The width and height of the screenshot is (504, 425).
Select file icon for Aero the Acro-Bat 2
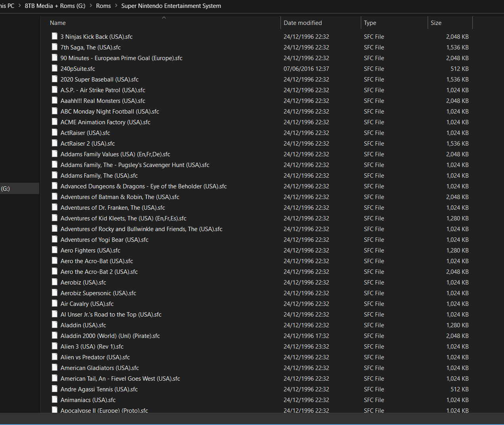(55, 271)
